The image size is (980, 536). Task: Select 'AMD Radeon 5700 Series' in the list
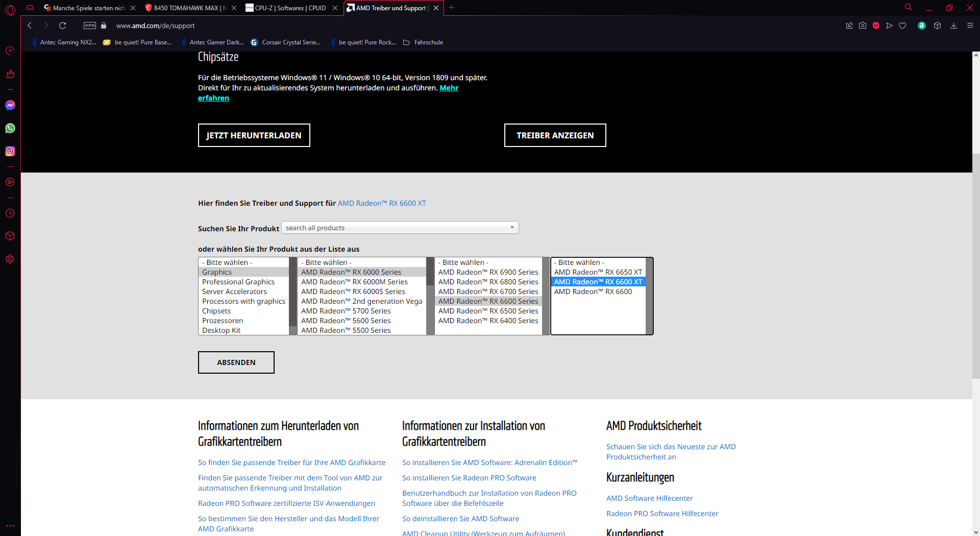click(361, 311)
